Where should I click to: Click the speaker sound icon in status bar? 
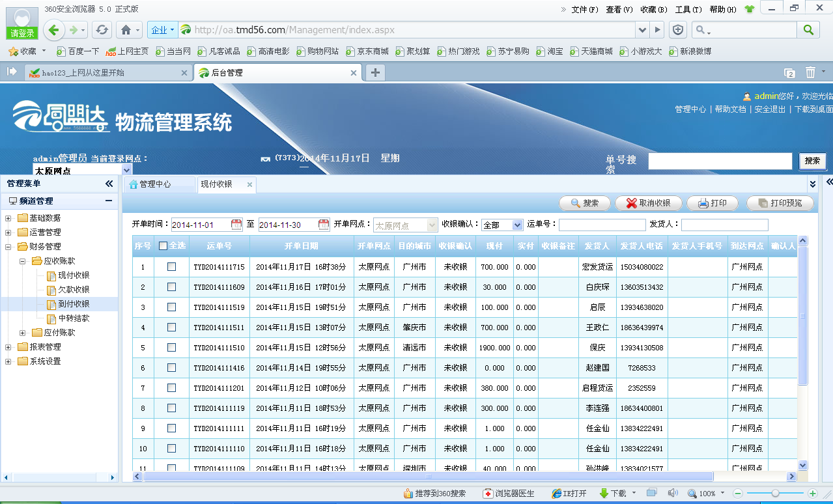coord(672,493)
